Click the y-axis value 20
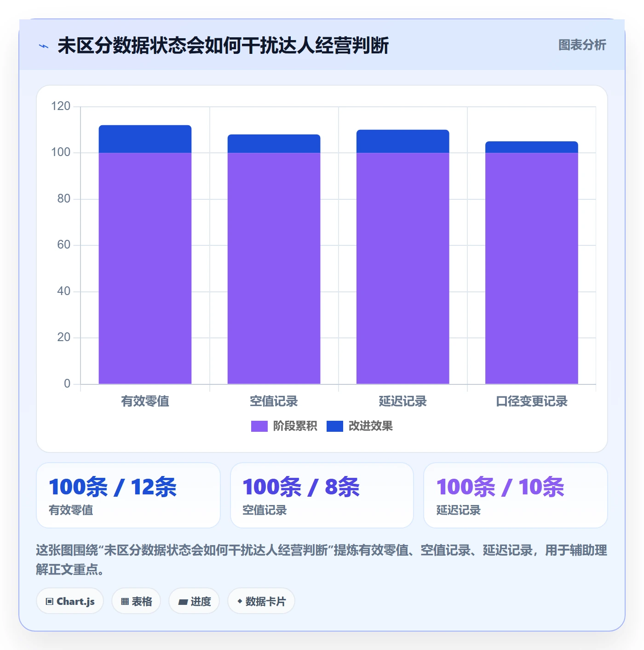The height and width of the screenshot is (650, 644). click(x=63, y=337)
